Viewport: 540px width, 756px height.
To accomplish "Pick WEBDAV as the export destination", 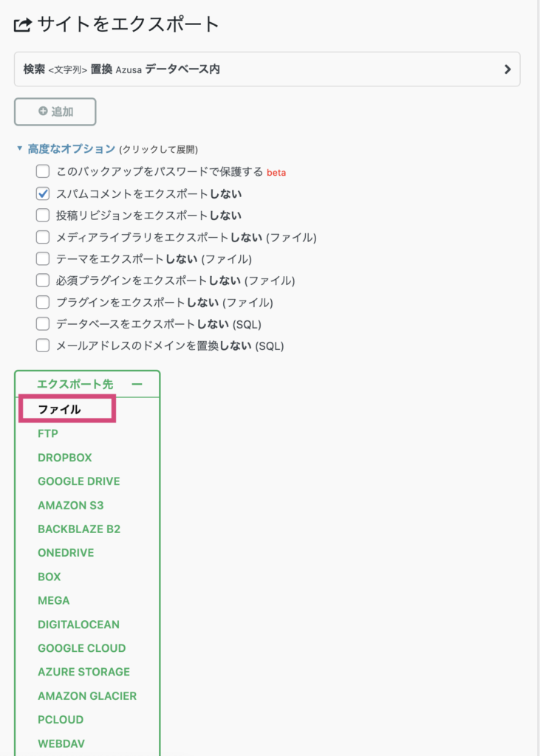I will [61, 743].
